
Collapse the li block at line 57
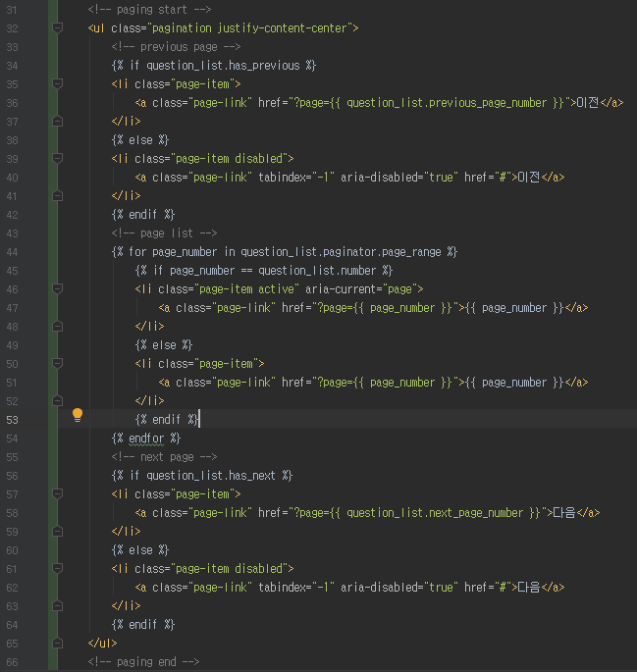tap(58, 494)
